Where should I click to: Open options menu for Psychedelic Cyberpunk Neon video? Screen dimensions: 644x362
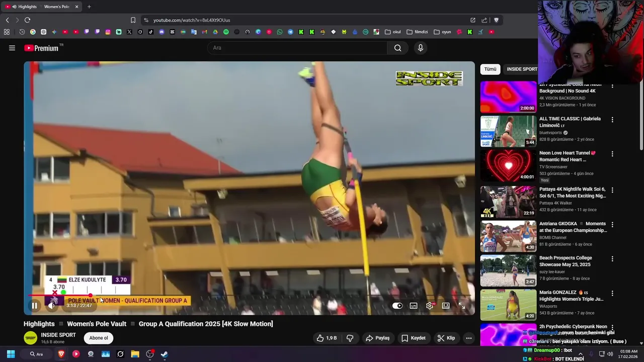pos(612,327)
